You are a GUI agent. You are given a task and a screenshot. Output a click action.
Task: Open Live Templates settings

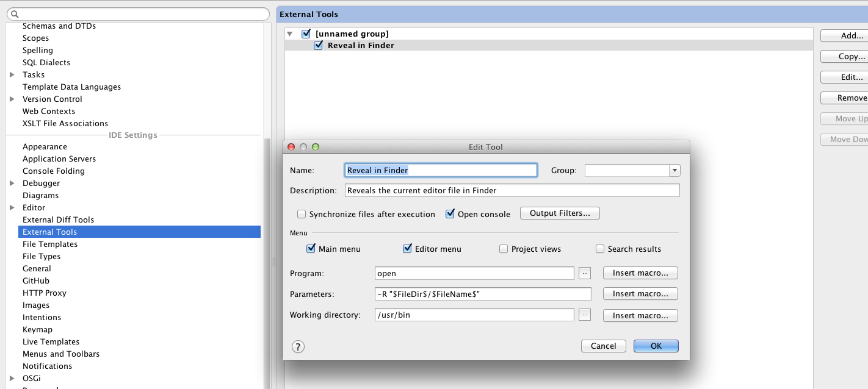(51, 341)
